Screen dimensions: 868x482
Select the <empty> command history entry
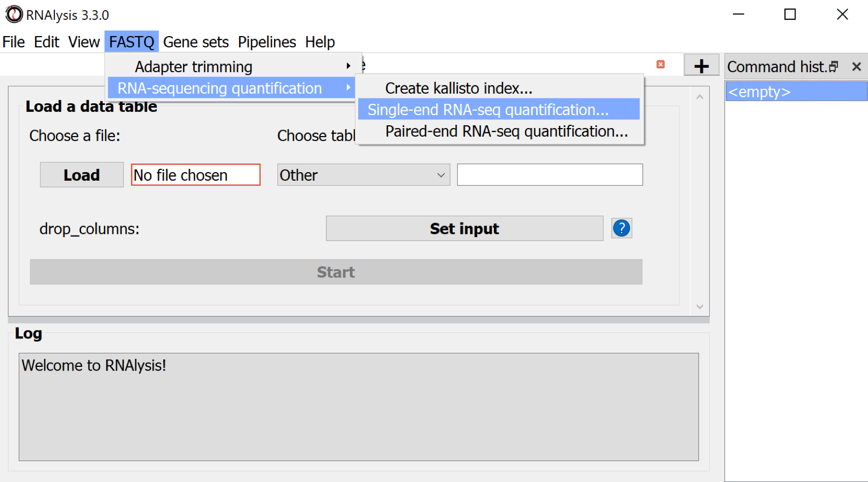pyautogui.click(x=796, y=92)
